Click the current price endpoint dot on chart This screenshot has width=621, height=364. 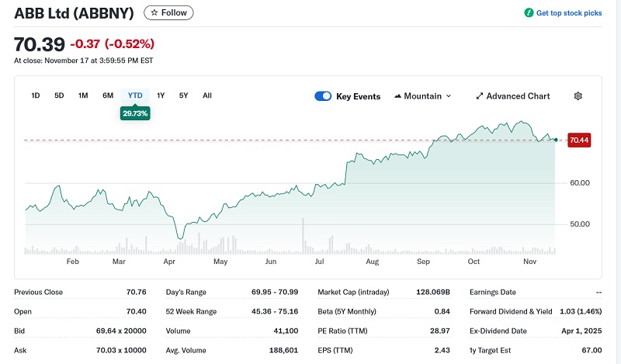point(556,140)
